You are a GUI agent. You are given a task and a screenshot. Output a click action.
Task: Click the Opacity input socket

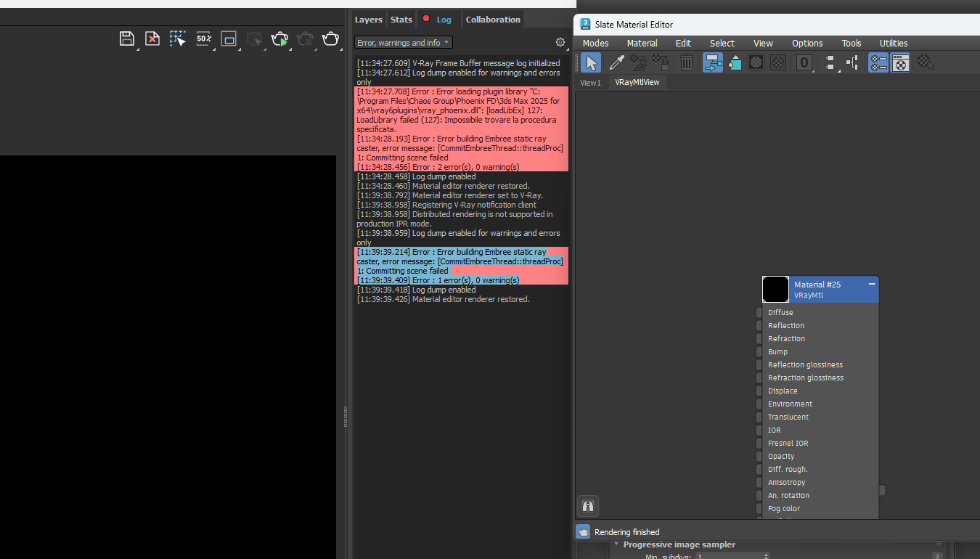point(759,457)
